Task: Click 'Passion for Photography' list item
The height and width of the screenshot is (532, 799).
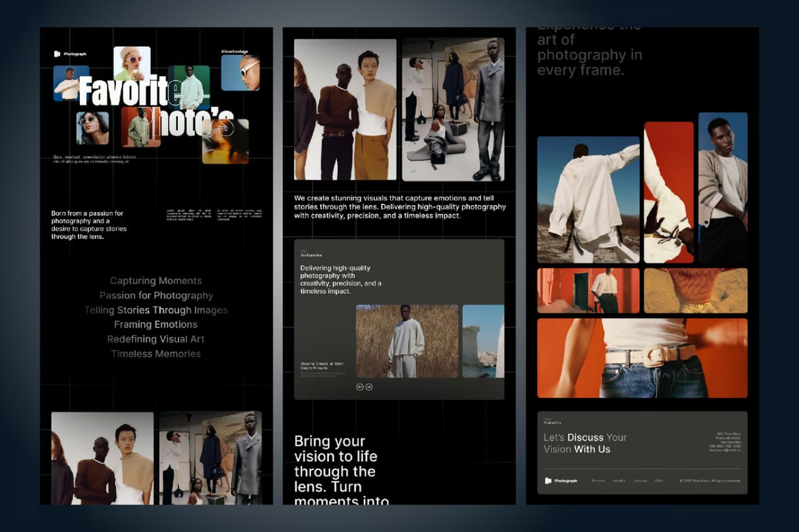Action: (156, 296)
